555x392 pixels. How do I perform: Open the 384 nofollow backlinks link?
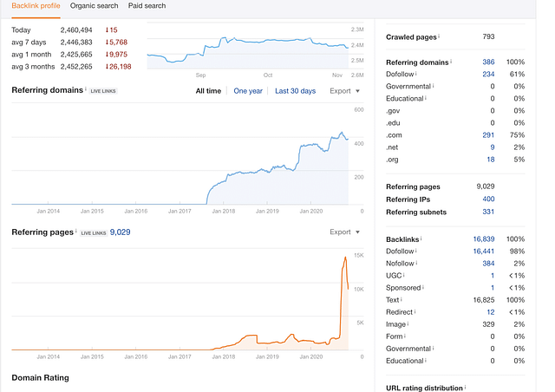(x=488, y=264)
